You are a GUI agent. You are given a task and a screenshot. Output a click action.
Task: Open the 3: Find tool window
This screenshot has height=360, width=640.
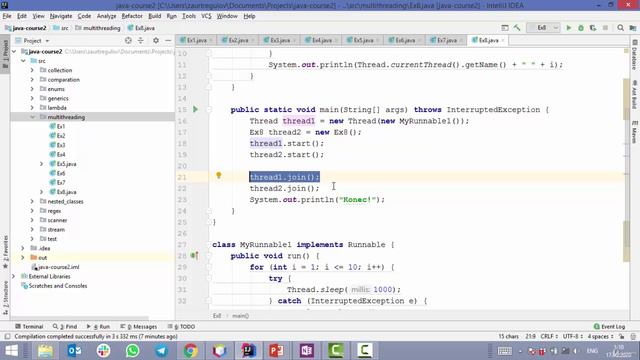point(65,327)
